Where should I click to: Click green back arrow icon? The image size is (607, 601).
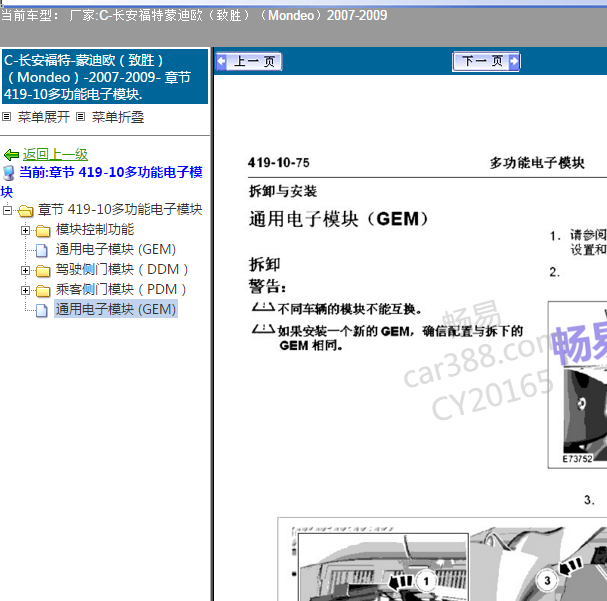(11, 155)
